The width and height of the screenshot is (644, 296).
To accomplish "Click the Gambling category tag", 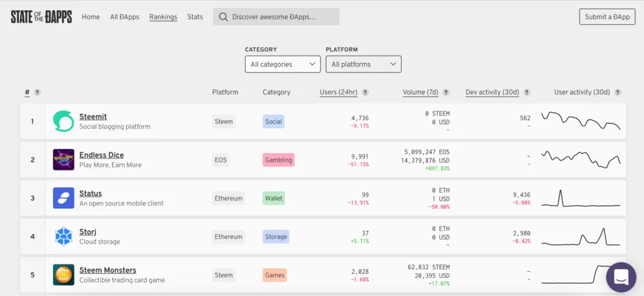I will tap(278, 160).
